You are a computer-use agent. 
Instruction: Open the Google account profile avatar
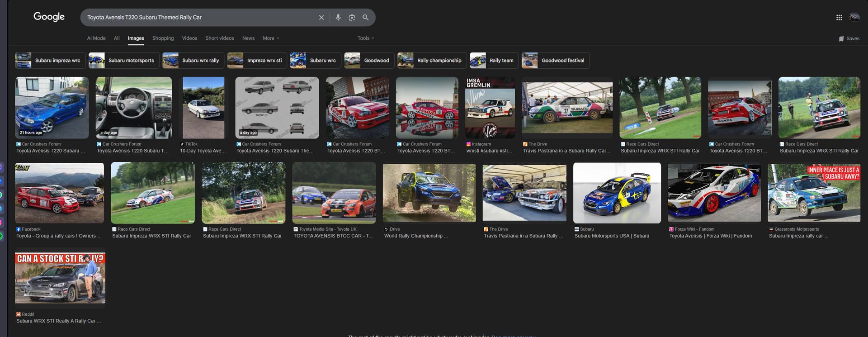click(x=854, y=18)
